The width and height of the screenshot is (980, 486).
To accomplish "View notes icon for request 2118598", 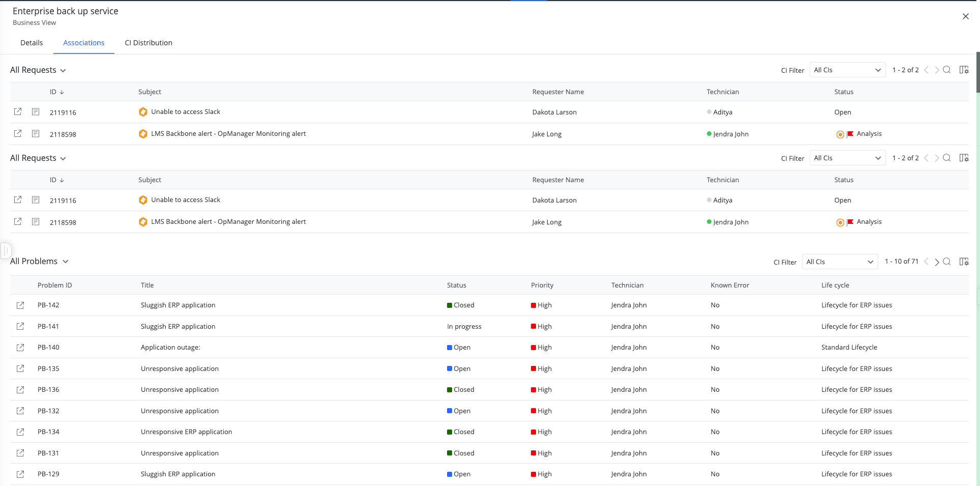I will click(36, 133).
